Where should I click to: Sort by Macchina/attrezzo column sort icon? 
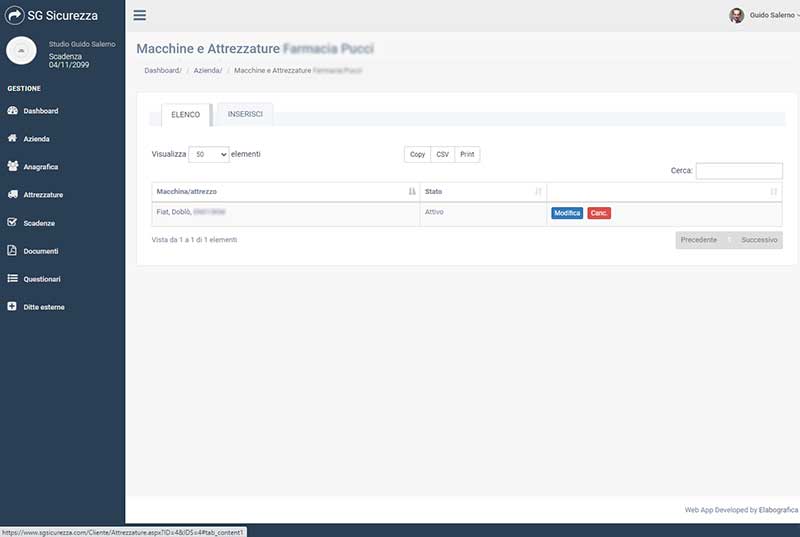coord(412,192)
